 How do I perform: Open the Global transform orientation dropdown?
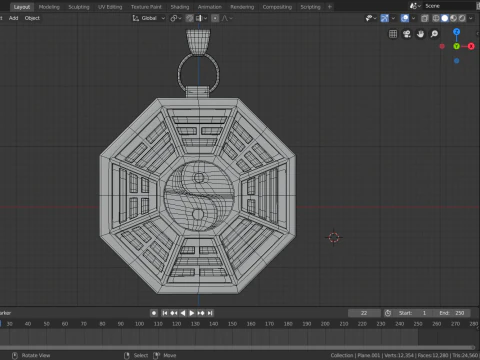(149, 18)
